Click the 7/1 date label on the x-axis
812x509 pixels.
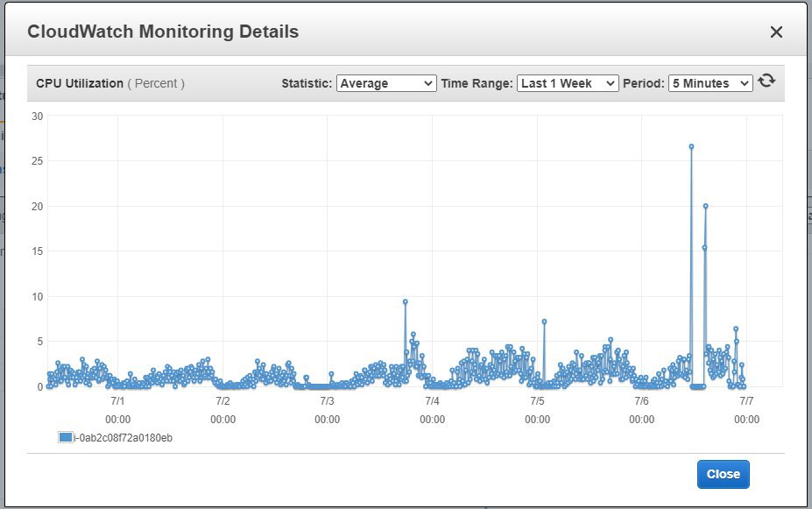click(x=117, y=400)
